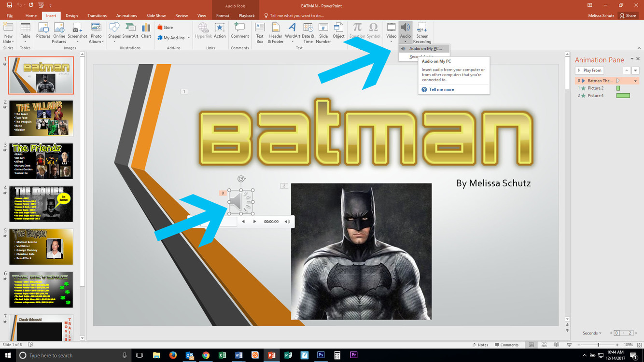This screenshot has height=362, width=644.
Task: Expand Batman Theme animation dropdown arrow
Action: [635, 81]
